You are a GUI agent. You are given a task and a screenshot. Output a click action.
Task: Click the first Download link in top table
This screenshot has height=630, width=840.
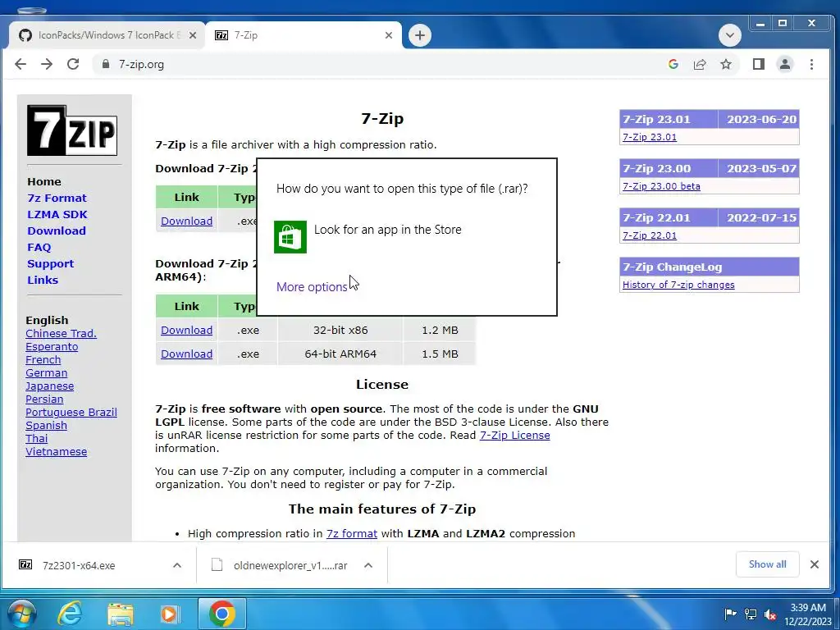coord(186,221)
